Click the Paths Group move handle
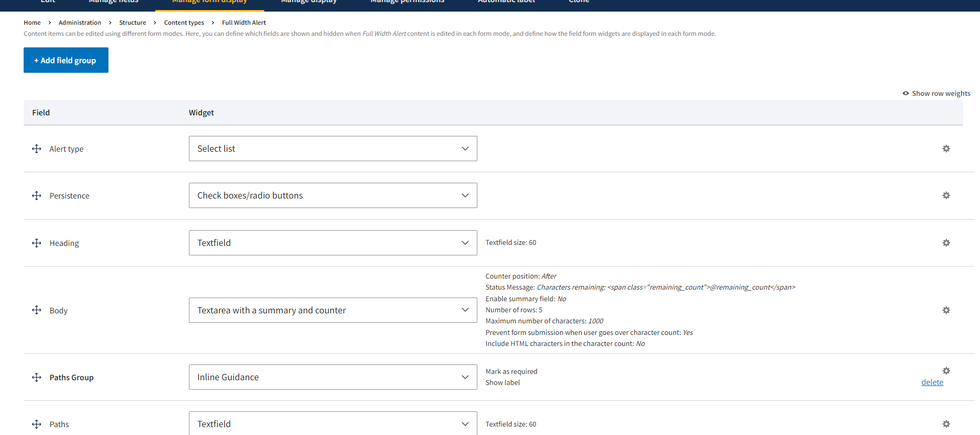This screenshot has height=435, width=980. (36, 377)
